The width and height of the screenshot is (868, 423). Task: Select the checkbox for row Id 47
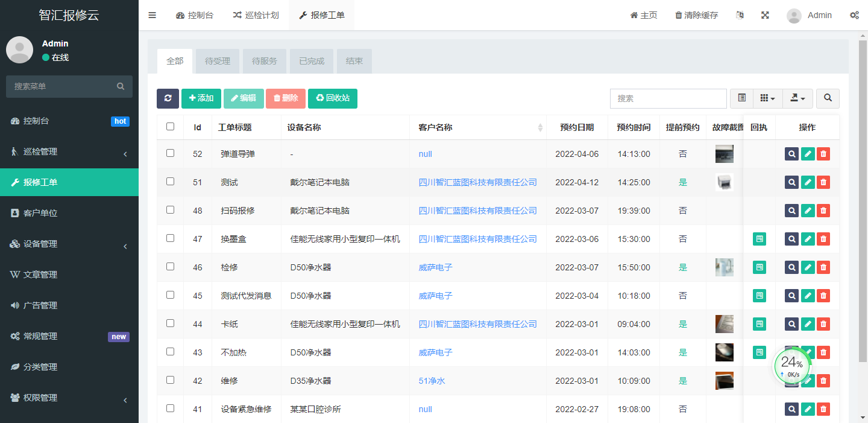pyautogui.click(x=171, y=238)
